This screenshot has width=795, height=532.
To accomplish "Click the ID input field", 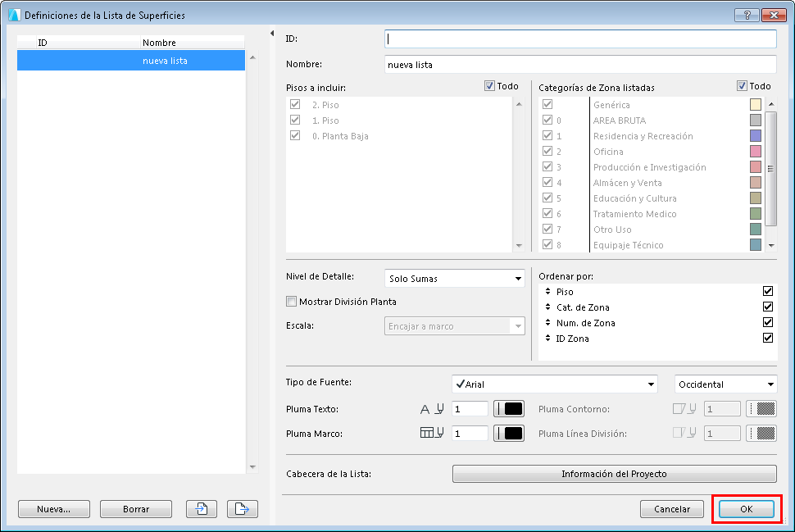I will tap(580, 39).
